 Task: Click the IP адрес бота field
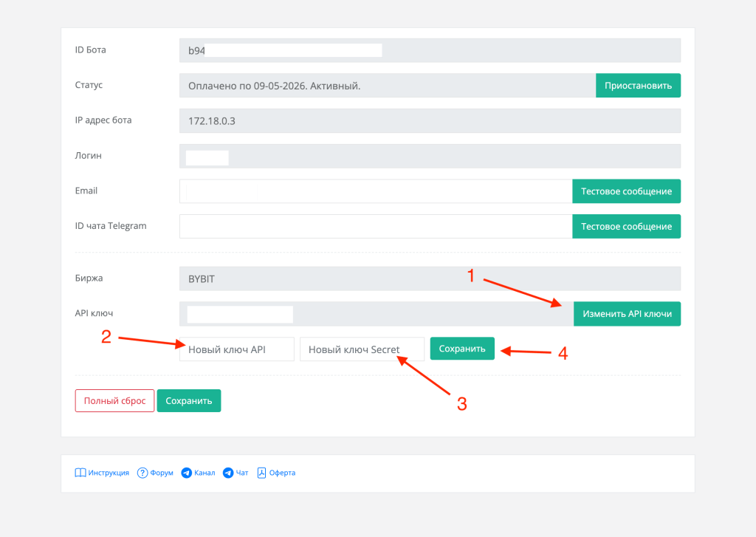click(428, 121)
